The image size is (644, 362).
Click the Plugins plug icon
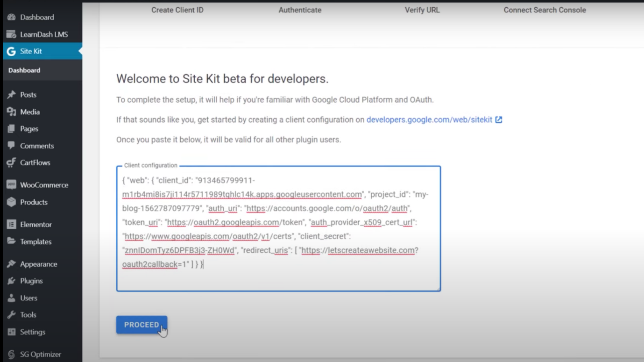pos(11,281)
